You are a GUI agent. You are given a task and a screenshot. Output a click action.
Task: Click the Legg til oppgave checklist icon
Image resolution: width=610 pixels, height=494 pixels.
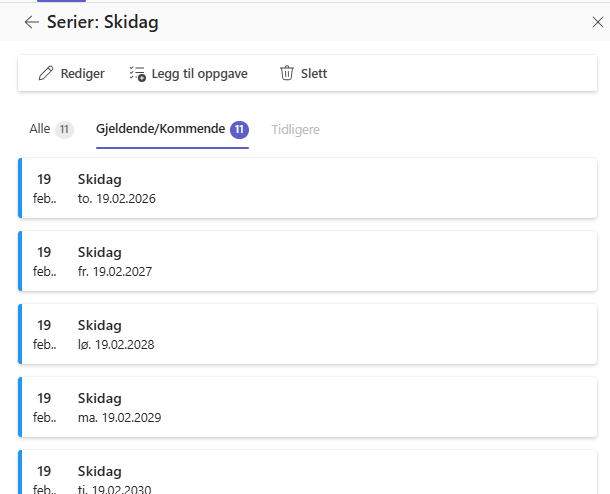[137, 73]
